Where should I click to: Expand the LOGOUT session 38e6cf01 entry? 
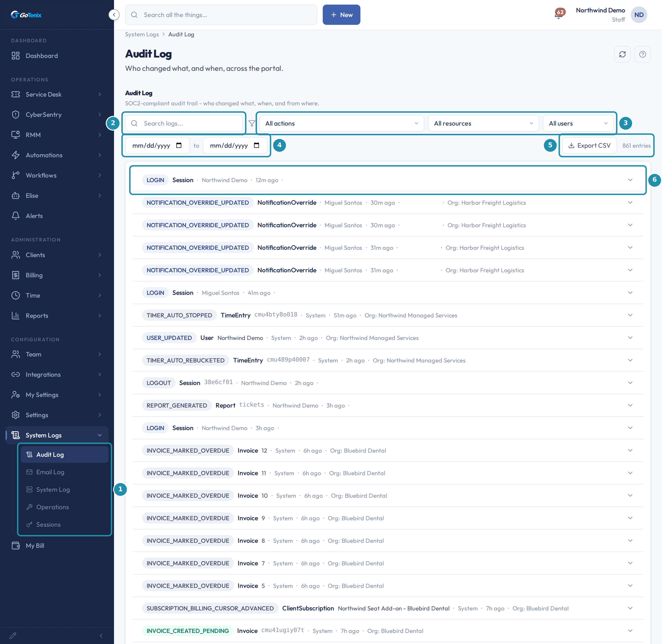point(388,383)
